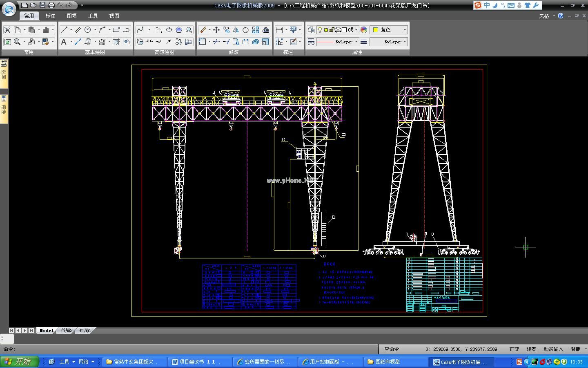Select the Mirror tool in the Modify panel

[236, 30]
